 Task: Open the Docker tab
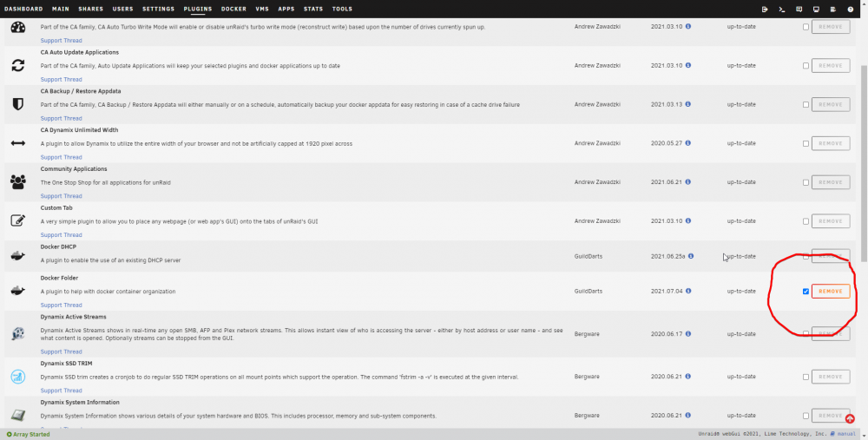(233, 9)
